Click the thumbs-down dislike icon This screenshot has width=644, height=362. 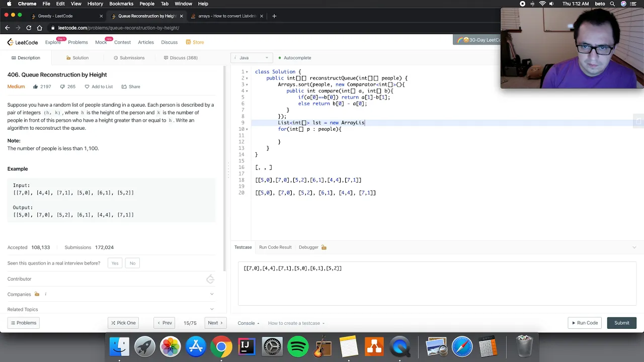[x=62, y=86]
